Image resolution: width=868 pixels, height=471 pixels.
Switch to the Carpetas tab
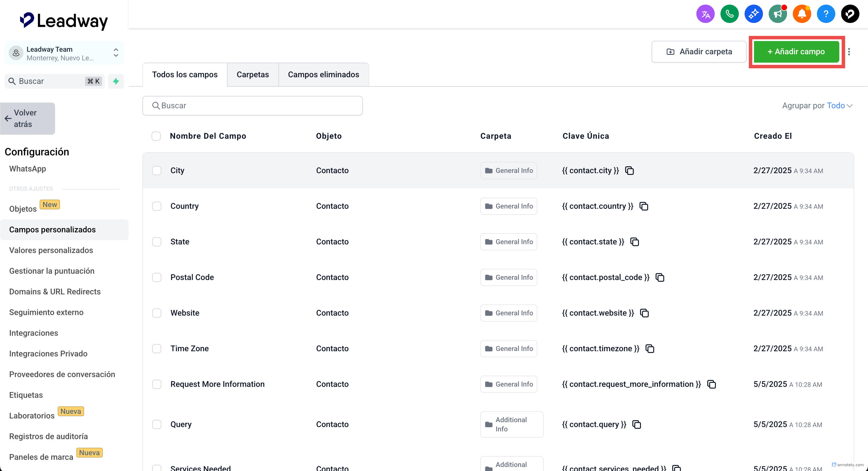pyautogui.click(x=253, y=74)
